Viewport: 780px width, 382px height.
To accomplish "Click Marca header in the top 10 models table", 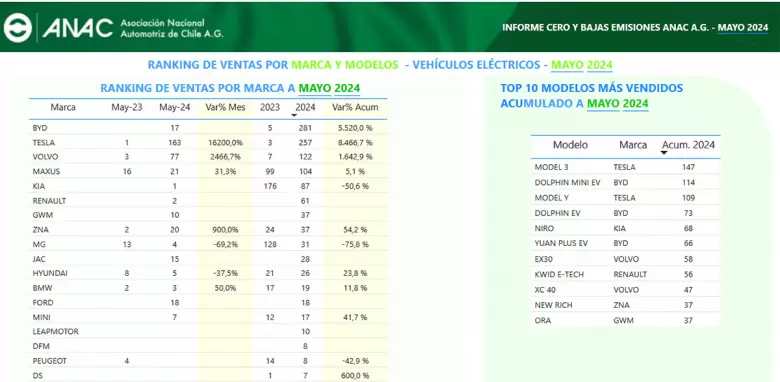I will [x=633, y=145].
